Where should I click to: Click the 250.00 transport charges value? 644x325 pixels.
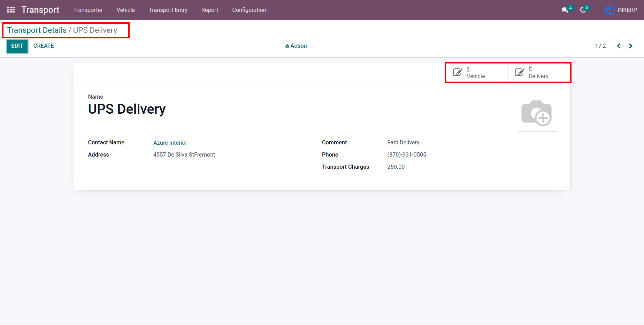coord(396,167)
